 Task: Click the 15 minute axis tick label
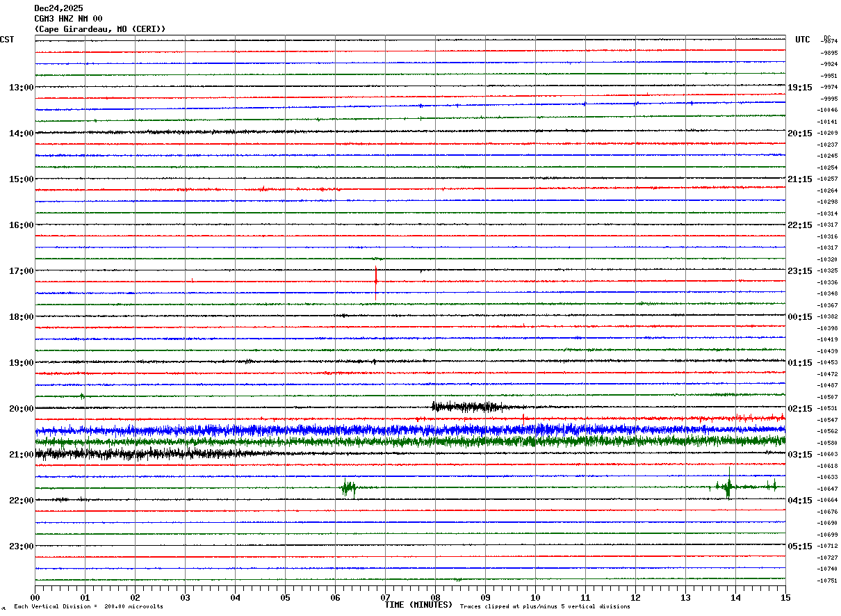click(785, 597)
